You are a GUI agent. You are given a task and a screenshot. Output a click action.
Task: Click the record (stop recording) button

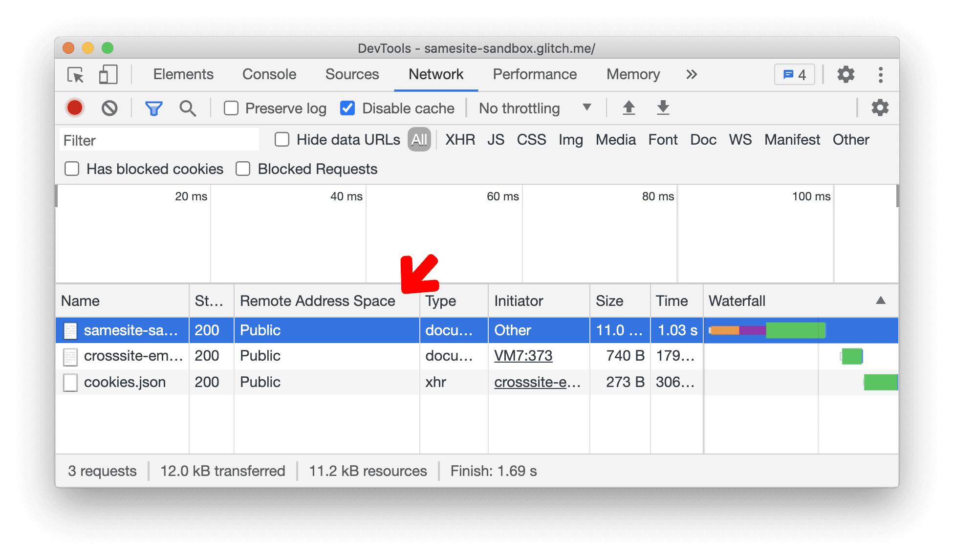tap(75, 108)
